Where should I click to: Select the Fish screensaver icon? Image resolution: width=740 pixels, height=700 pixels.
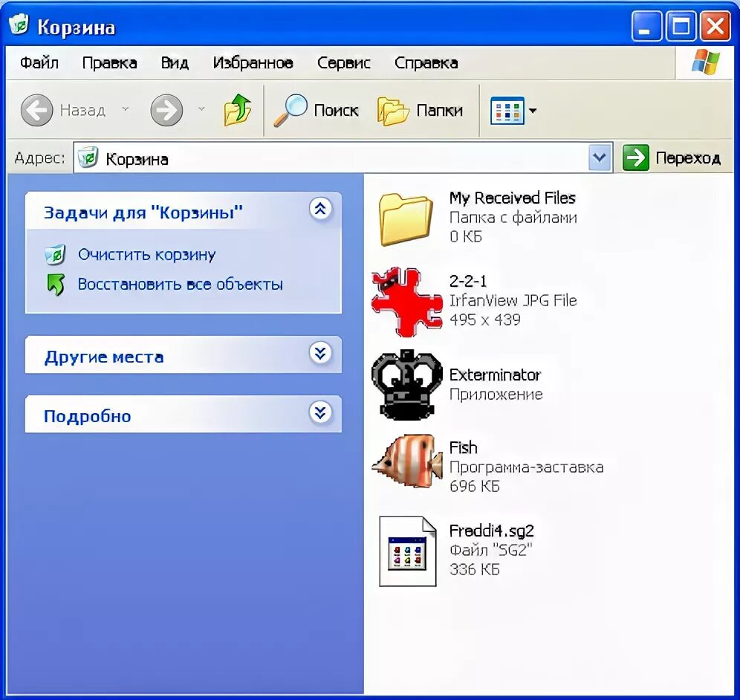pos(407,461)
